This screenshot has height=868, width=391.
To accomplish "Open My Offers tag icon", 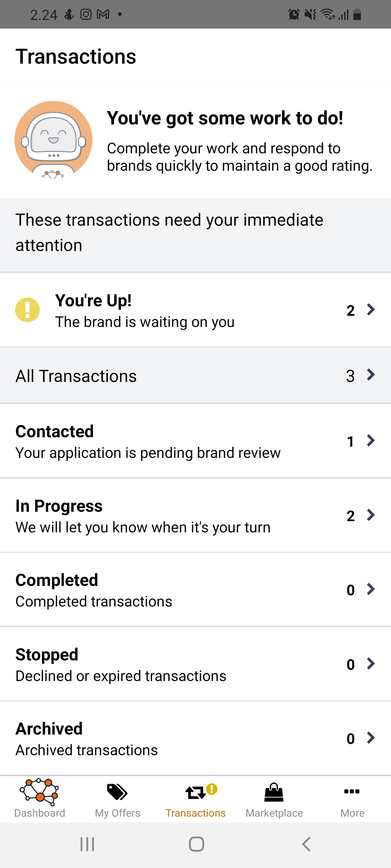I will 117,791.
